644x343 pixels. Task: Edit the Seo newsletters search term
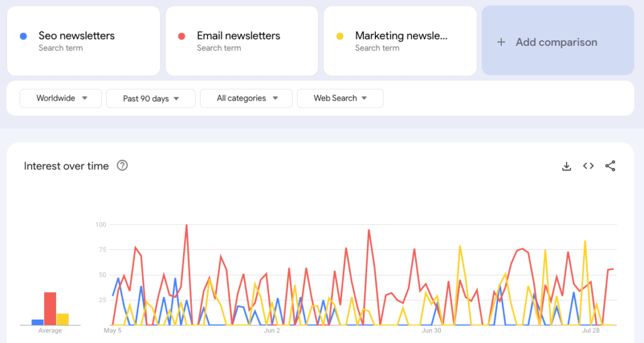pos(77,36)
